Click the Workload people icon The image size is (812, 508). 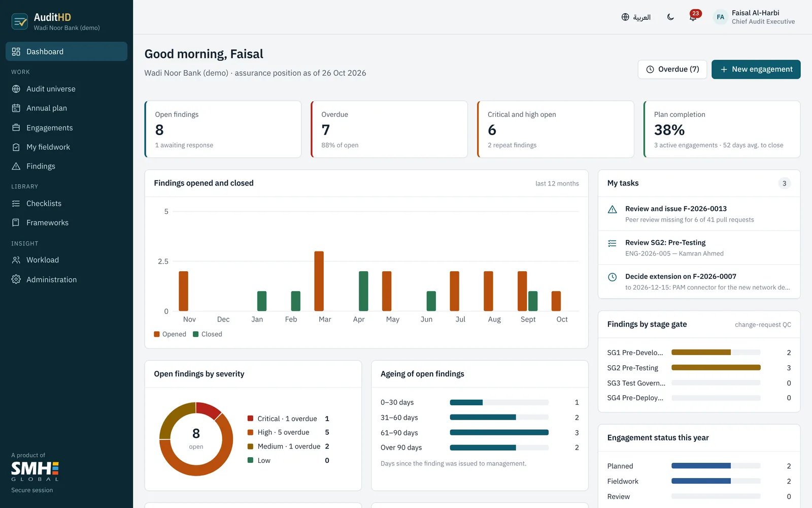click(16, 260)
